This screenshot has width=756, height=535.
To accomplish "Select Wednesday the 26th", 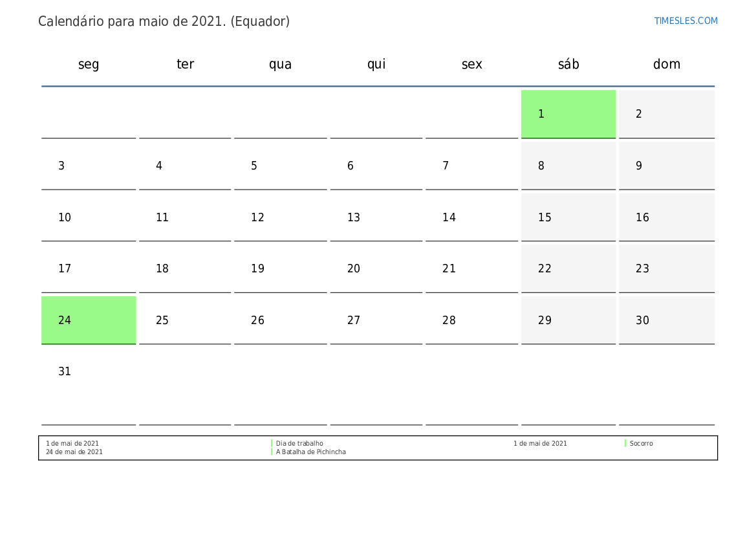I will coord(280,320).
